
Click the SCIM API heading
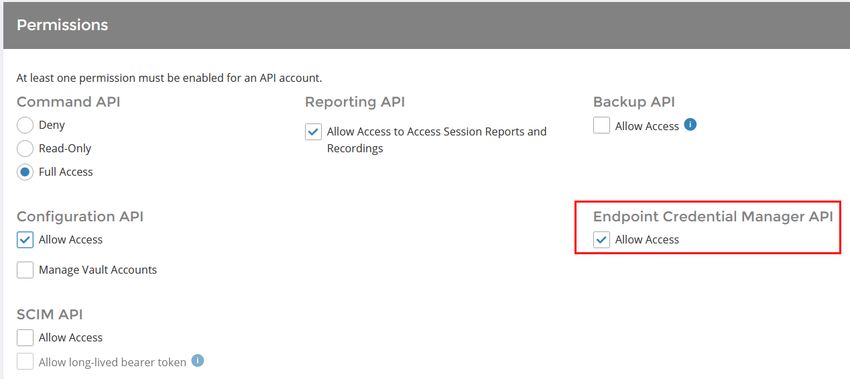point(49,314)
